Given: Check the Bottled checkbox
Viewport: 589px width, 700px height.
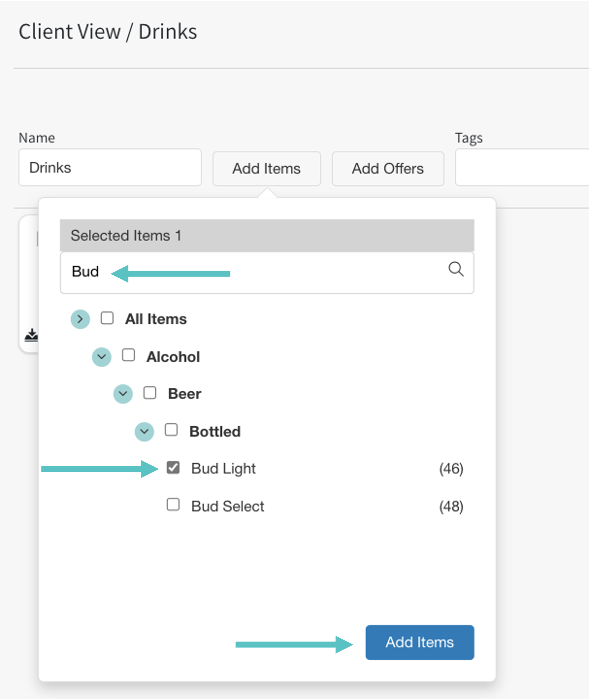Looking at the screenshot, I should 171,430.
